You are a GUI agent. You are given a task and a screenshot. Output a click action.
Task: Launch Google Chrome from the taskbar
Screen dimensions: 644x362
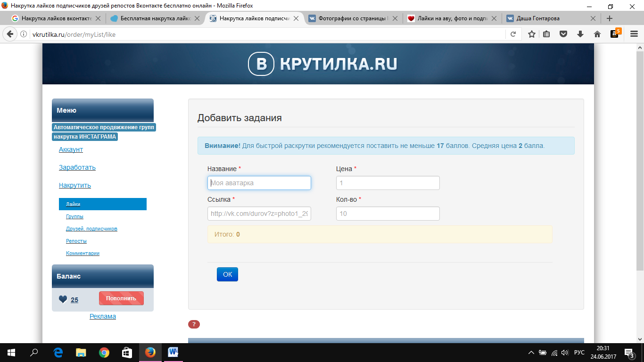[104, 352]
